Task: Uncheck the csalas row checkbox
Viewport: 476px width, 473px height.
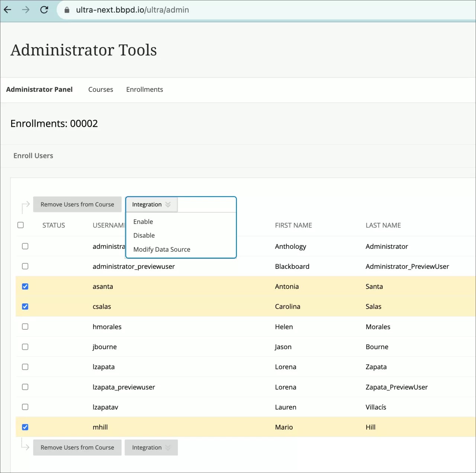Action: tap(25, 306)
